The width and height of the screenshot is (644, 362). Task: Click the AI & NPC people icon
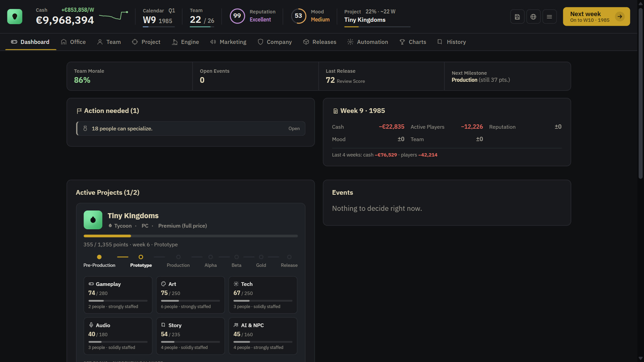(x=236, y=325)
